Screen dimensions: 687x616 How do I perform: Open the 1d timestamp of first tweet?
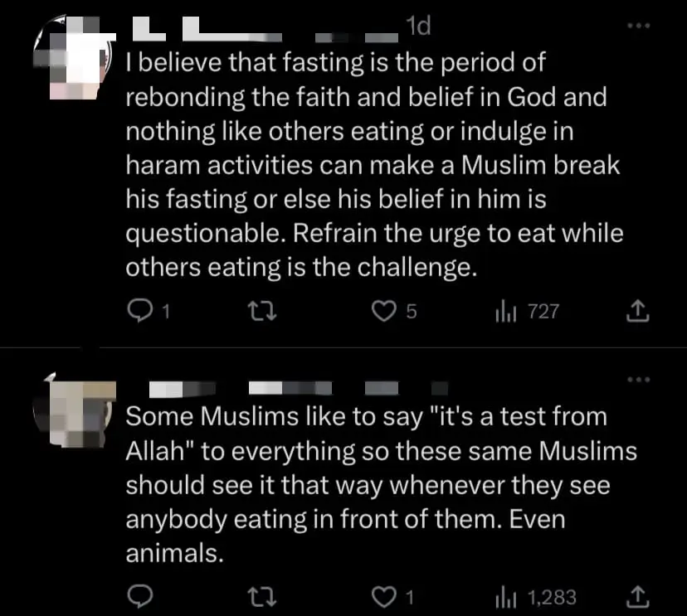coord(419,28)
